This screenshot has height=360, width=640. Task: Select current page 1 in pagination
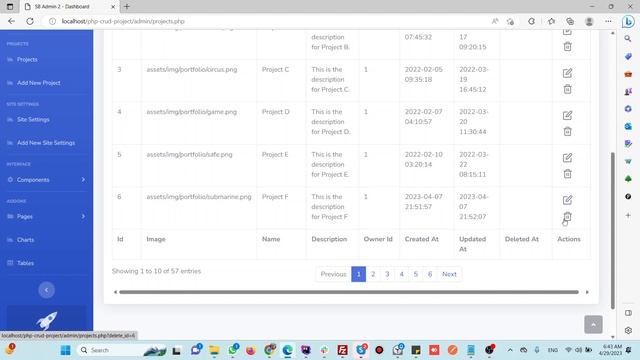pos(358,274)
